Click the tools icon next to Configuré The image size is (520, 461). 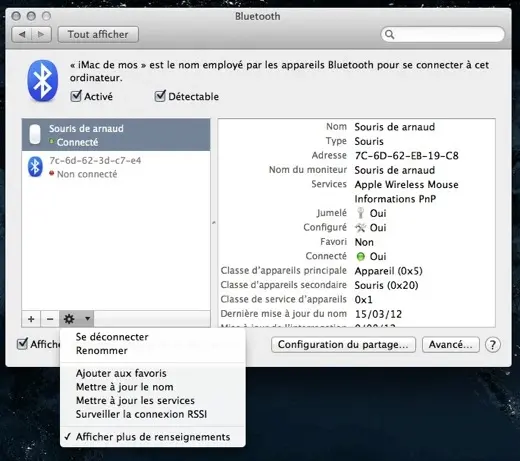coord(360,228)
